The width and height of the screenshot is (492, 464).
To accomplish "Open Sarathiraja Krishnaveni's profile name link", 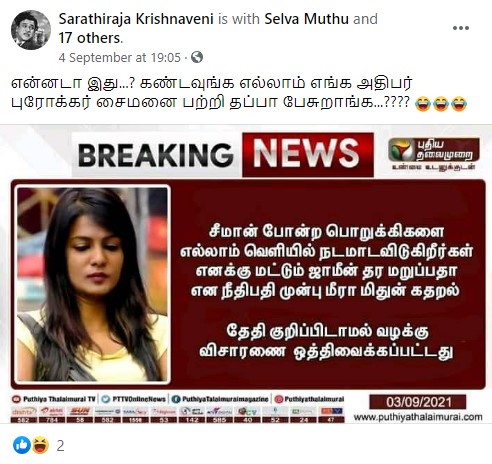I will click(136, 19).
